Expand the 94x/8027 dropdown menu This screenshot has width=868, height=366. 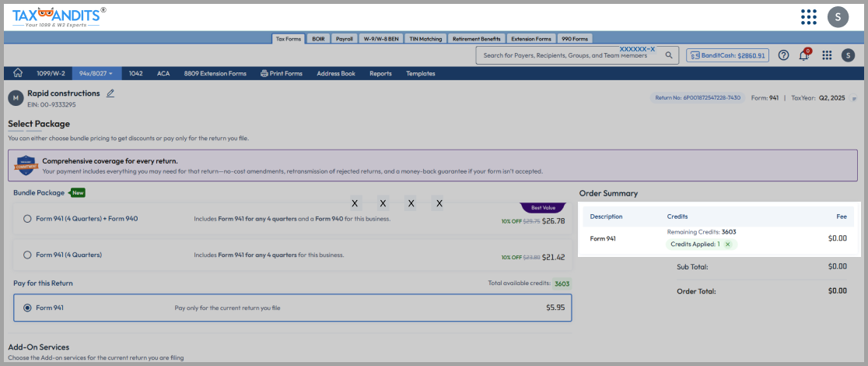[x=96, y=73]
